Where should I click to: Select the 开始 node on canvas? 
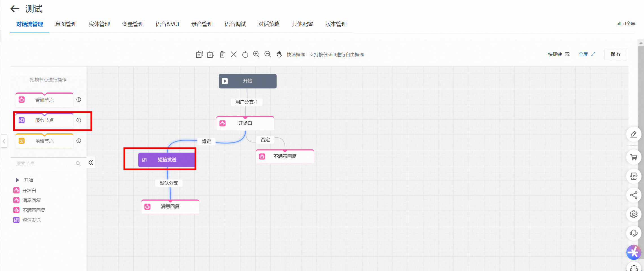point(247,81)
